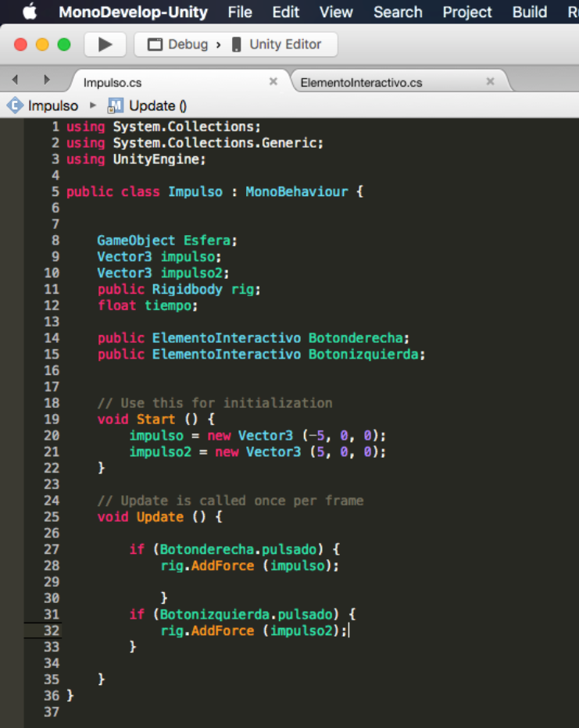Open the Project menu

[x=466, y=12]
